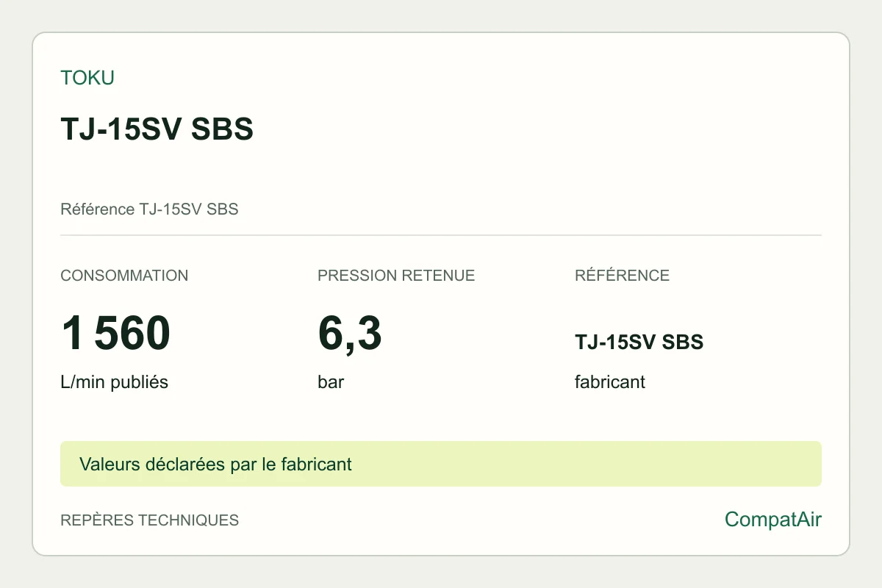Click the RÉFÉRENCE column heading
Image resolution: width=882 pixels, height=588 pixels.
click(622, 276)
